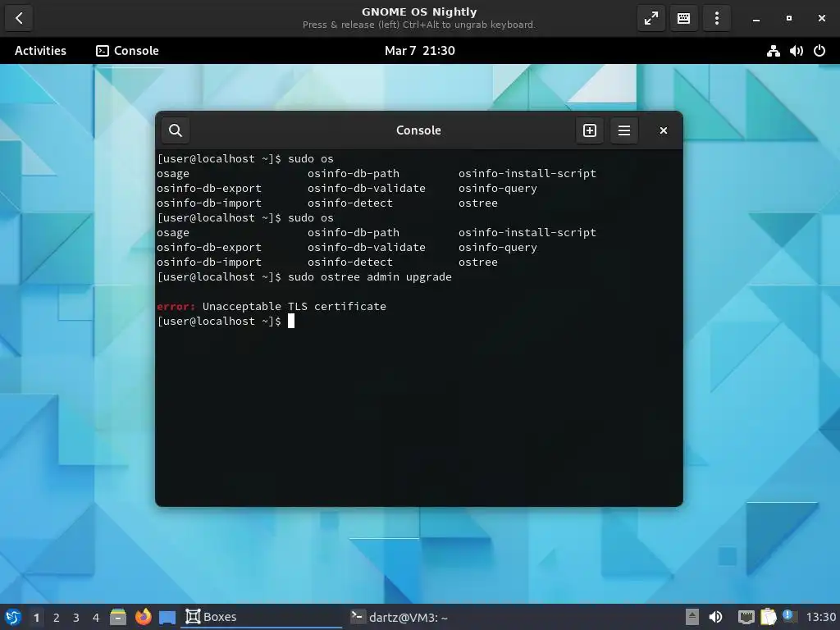Switch to workspace 2 in taskbar
The height and width of the screenshot is (630, 840).
point(57,618)
